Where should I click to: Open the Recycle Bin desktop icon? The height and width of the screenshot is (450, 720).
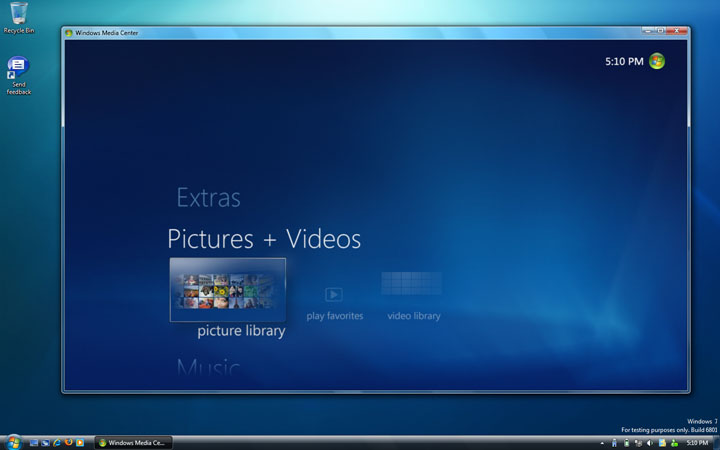[19, 18]
